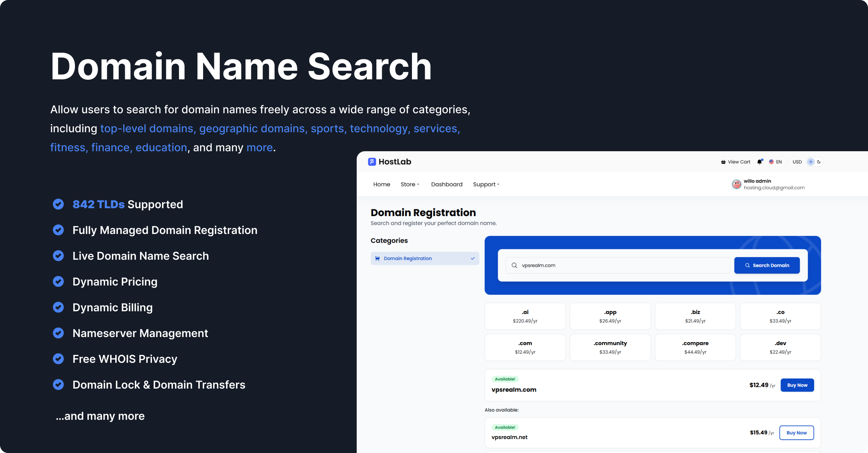Click magnifier icon in domain search field
This screenshot has width=868, height=453.
[x=514, y=265]
